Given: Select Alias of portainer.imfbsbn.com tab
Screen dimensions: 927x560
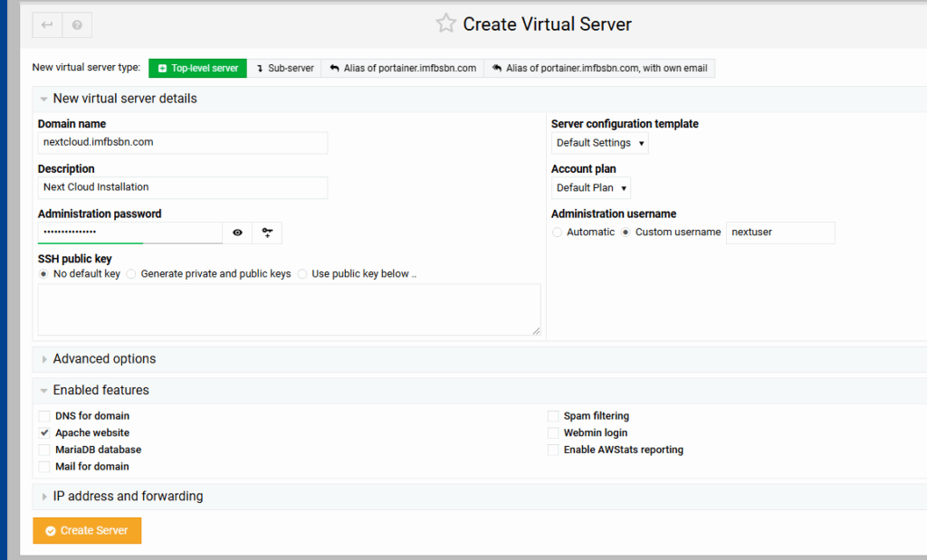Looking at the screenshot, I should [x=403, y=68].
